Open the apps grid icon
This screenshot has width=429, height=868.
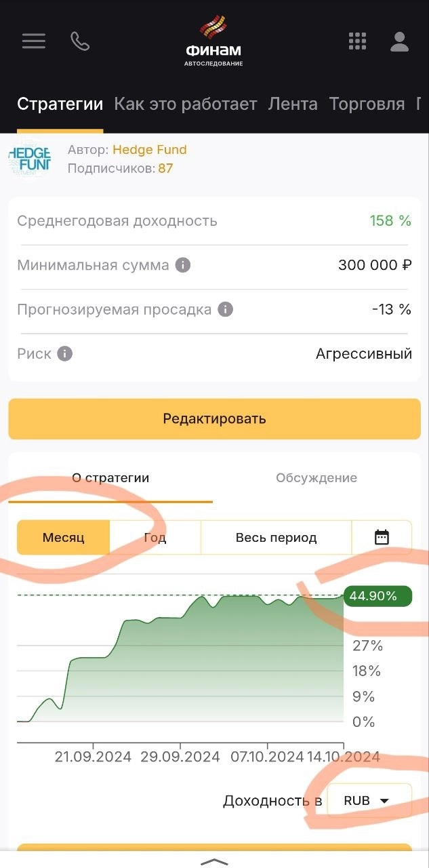357,41
